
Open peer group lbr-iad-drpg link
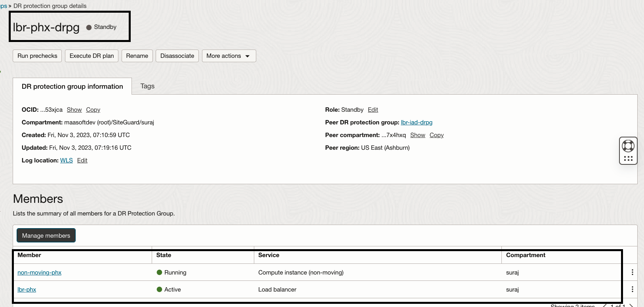click(416, 122)
